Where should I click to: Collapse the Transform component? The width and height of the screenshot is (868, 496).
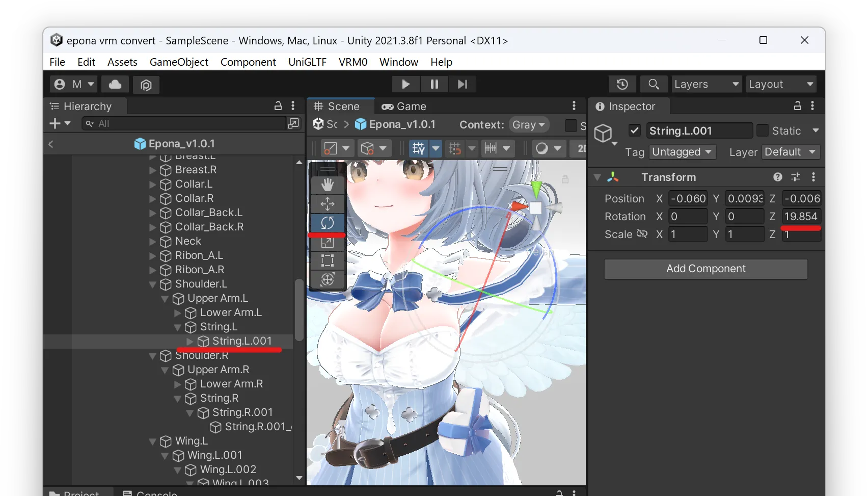597,177
